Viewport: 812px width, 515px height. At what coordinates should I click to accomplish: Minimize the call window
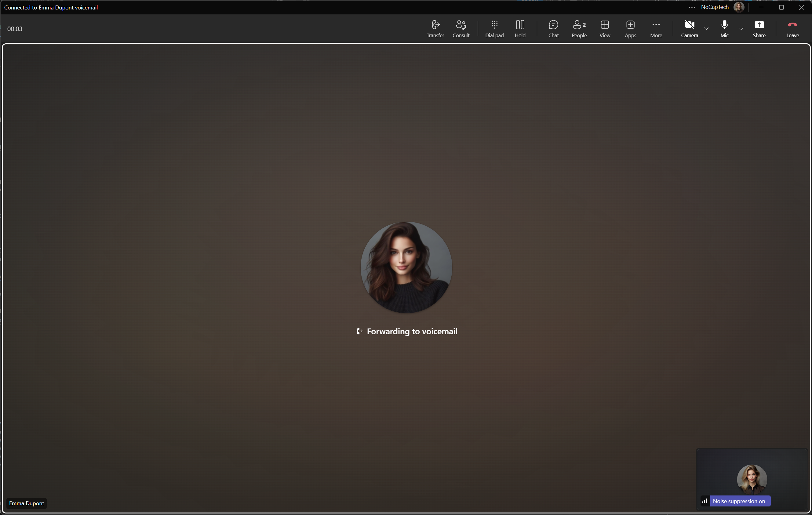pos(761,7)
